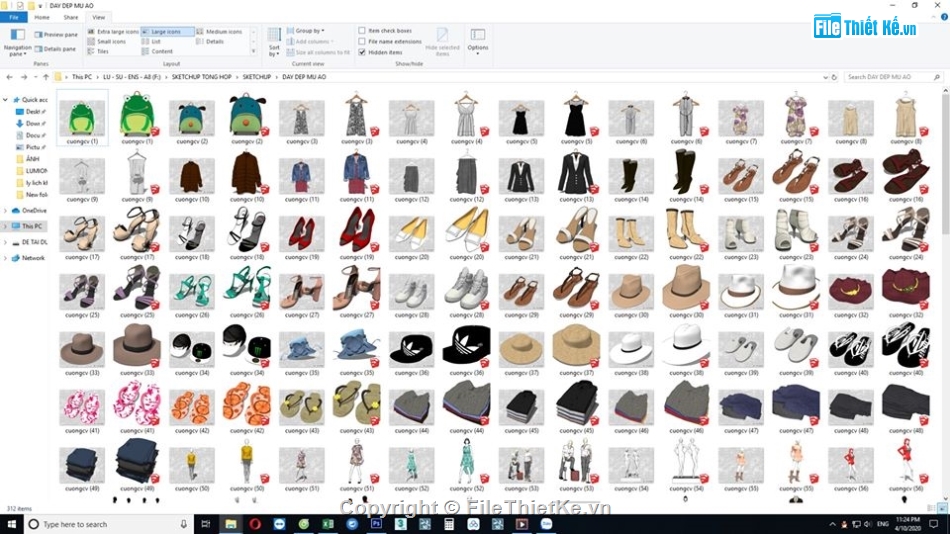The width and height of the screenshot is (950, 534).
Task: Select the first frog backpack thumbnail cuongcv (1)
Action: (x=82, y=118)
